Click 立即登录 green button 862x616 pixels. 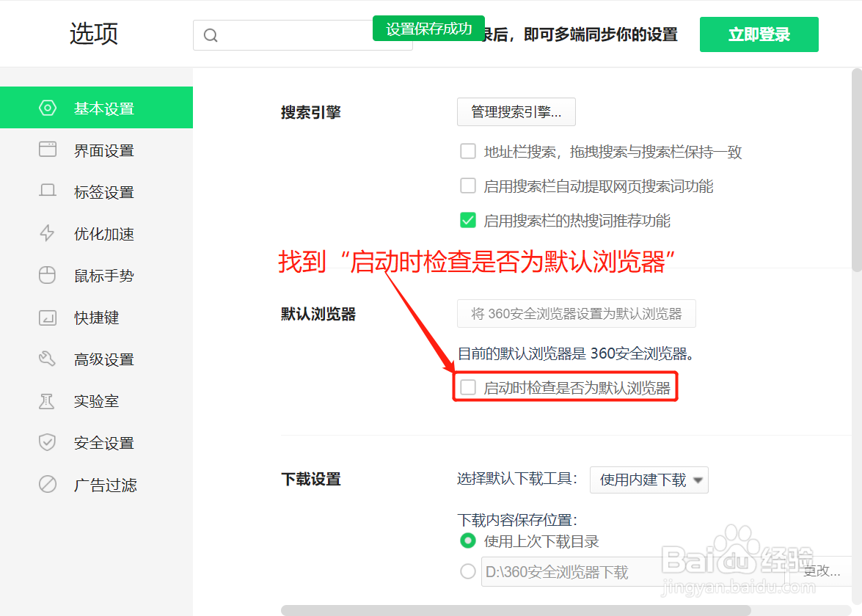(x=759, y=34)
